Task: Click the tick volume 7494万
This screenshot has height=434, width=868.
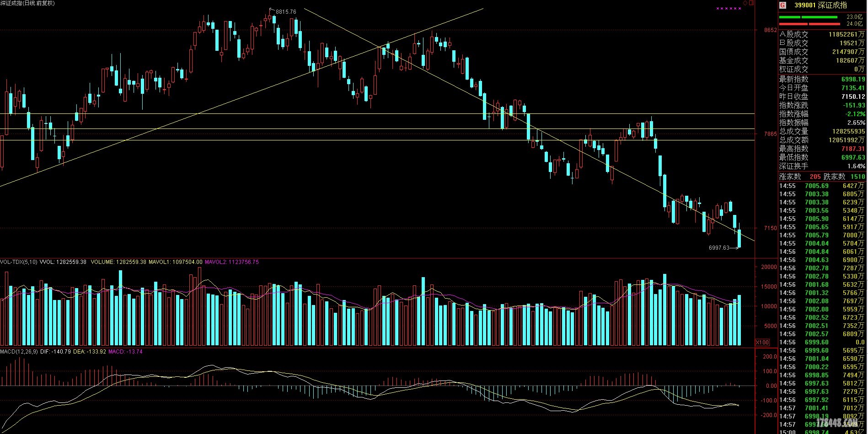Action: (854, 375)
